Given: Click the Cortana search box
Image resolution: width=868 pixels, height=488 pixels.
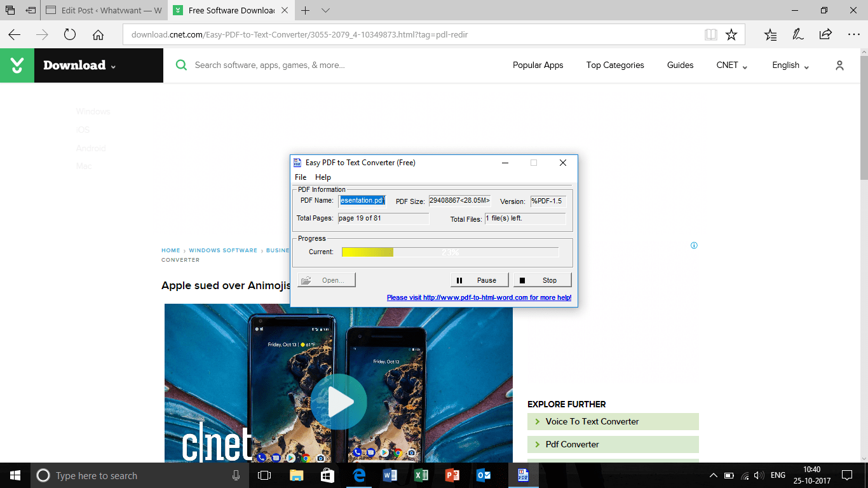Looking at the screenshot, I should point(140,475).
